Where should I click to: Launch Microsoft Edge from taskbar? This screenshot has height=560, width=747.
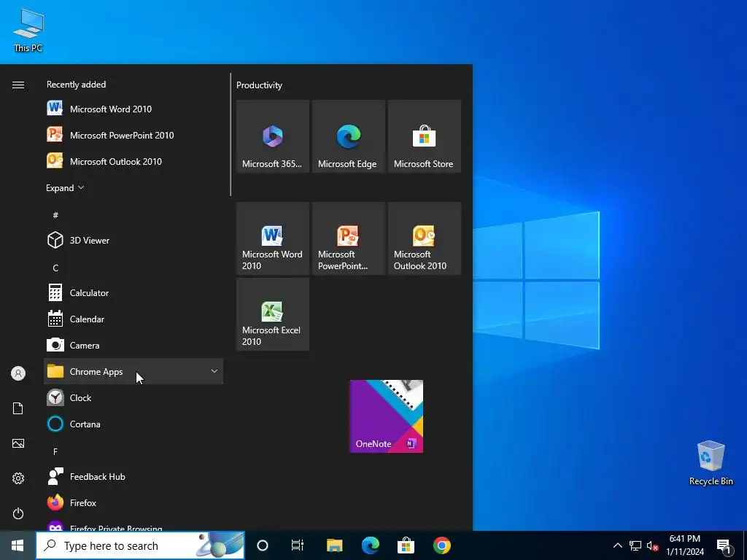tap(370, 545)
